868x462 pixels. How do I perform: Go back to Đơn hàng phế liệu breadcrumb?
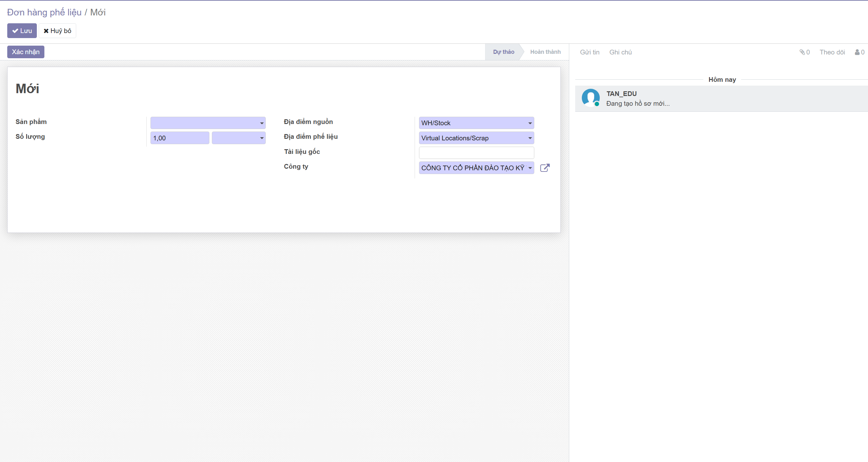44,13
